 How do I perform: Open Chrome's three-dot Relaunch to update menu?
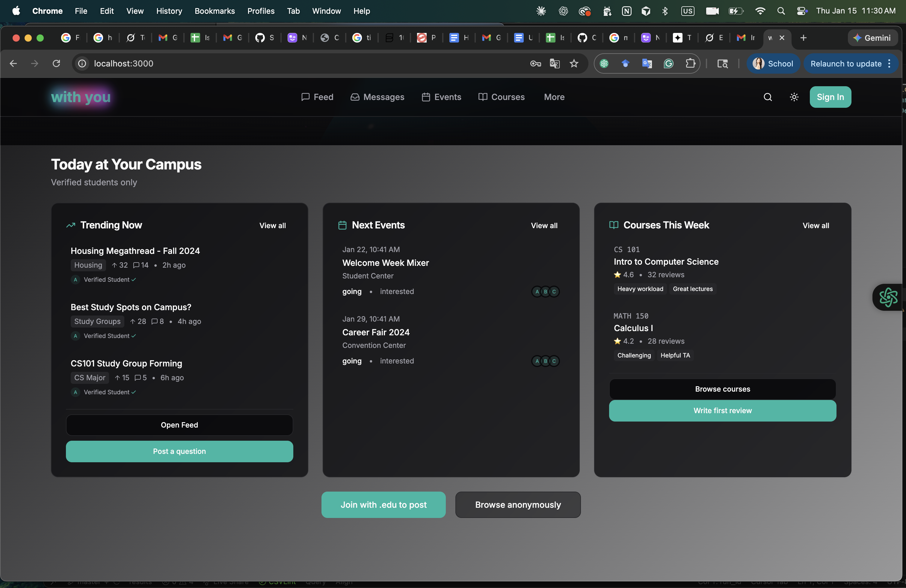tap(889, 63)
